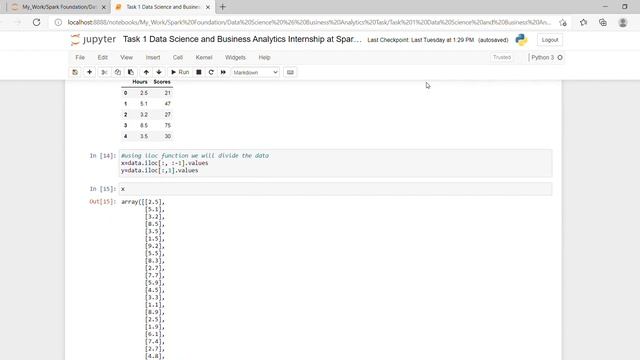This screenshot has width=640, height=360.
Task: Open the Insert menu
Action: tap(153, 58)
